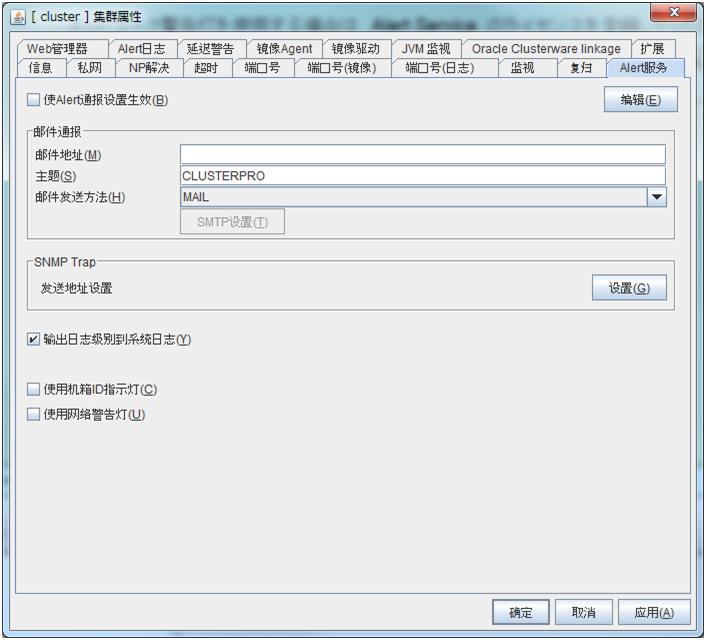Open the Alert日志 tab
Image resolution: width=706 pixels, height=640 pixels.
coord(141,49)
